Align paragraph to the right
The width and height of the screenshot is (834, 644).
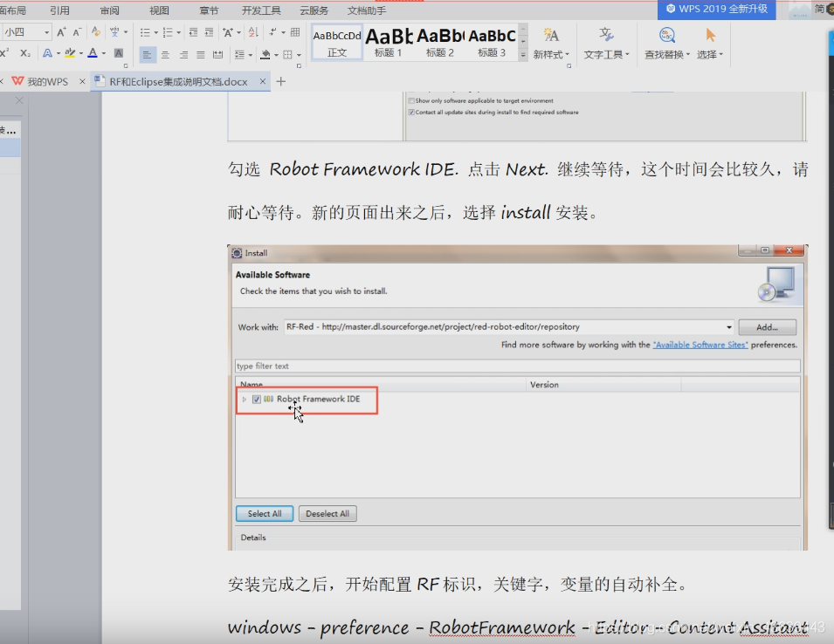[183, 54]
